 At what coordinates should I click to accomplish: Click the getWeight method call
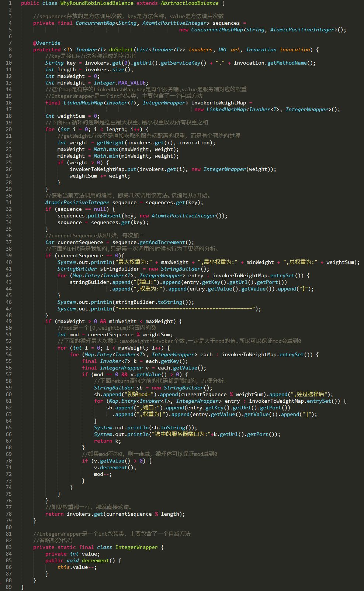(111, 143)
